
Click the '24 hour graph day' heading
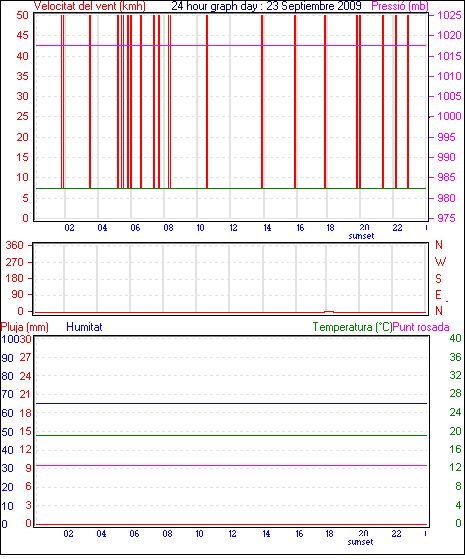pyautogui.click(x=214, y=6)
